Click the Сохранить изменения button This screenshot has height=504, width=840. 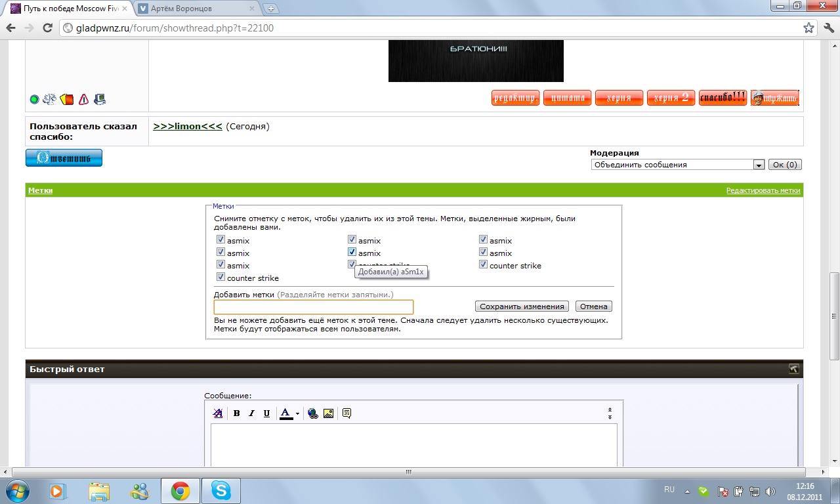pyautogui.click(x=522, y=306)
